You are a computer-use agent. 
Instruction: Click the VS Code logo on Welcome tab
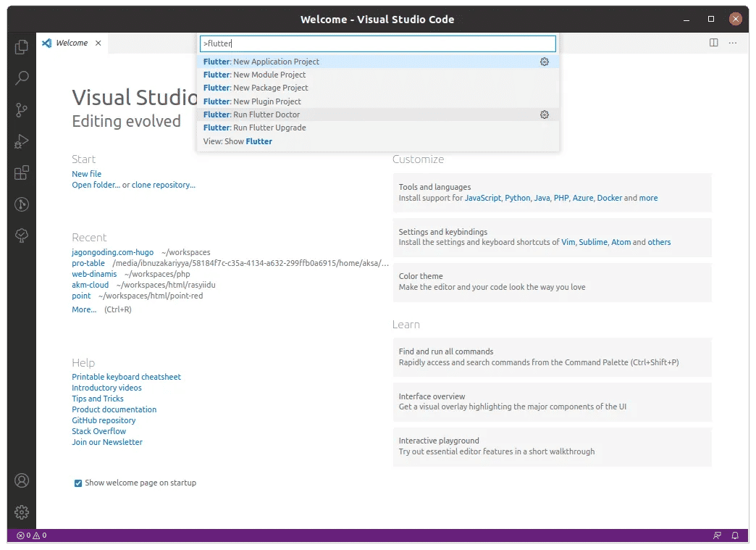point(47,43)
